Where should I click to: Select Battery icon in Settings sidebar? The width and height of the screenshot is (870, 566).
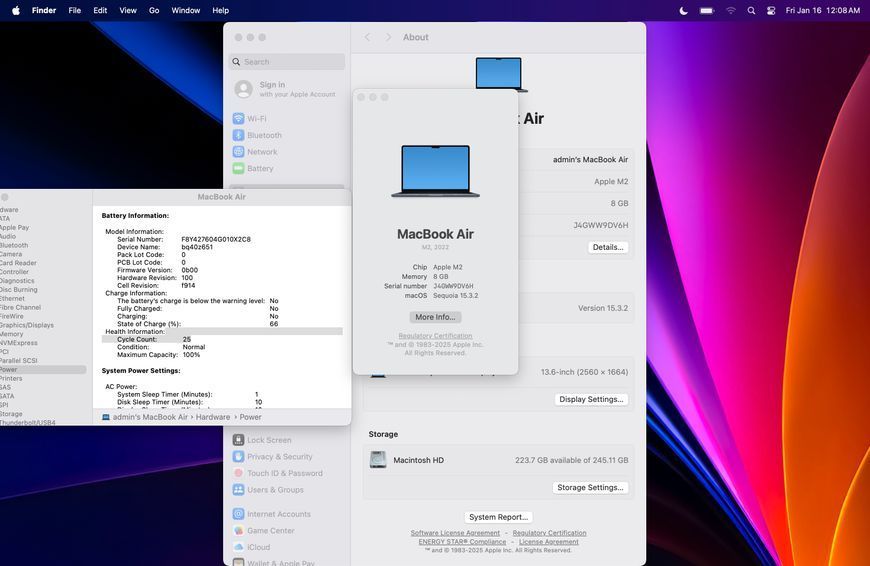[x=239, y=168]
